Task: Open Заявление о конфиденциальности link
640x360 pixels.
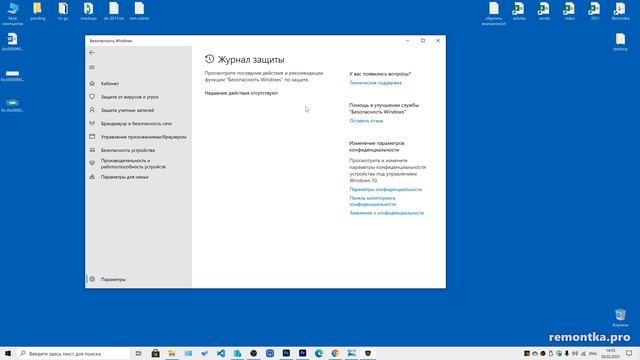Action: click(x=387, y=213)
